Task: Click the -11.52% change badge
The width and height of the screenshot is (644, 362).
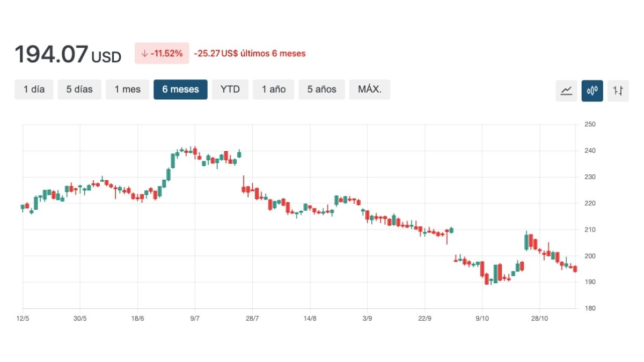Action: 162,54
